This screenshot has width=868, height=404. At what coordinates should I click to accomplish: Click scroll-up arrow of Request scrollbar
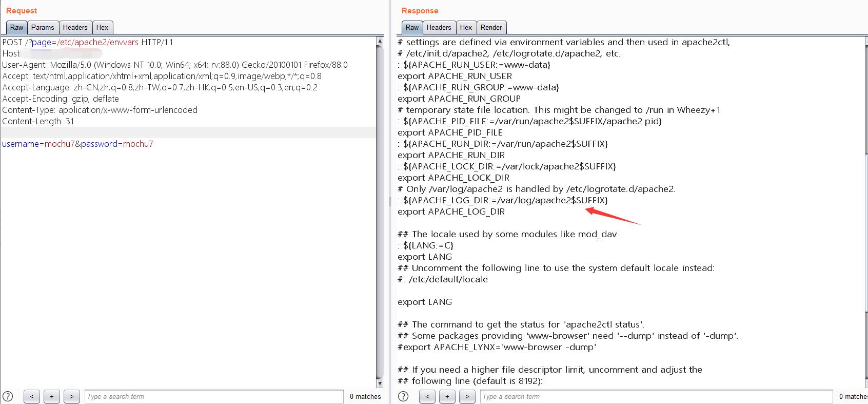pos(380,41)
